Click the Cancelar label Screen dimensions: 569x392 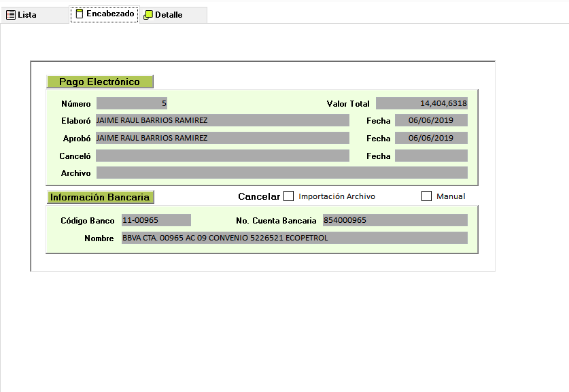tap(258, 196)
